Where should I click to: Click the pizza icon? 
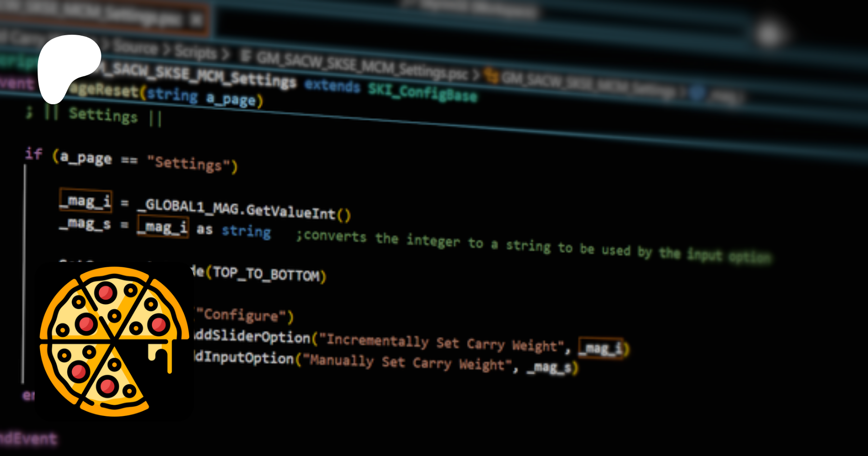114,341
